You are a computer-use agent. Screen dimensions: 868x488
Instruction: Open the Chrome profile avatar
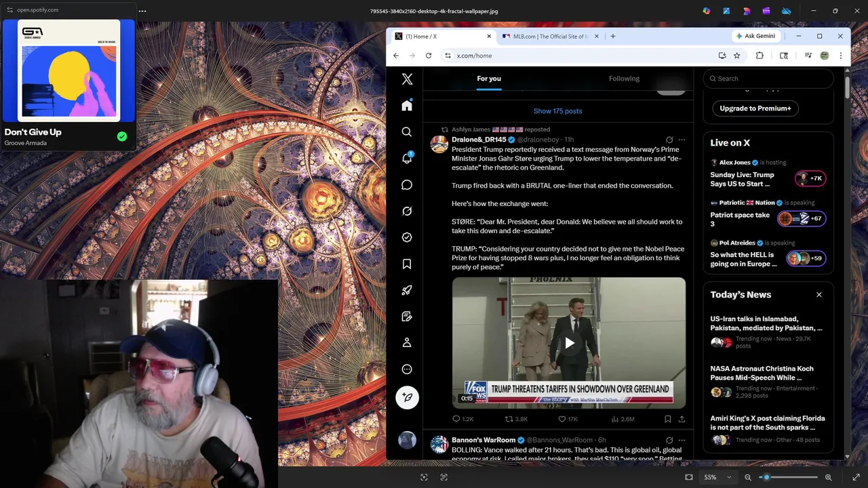[x=825, y=56]
